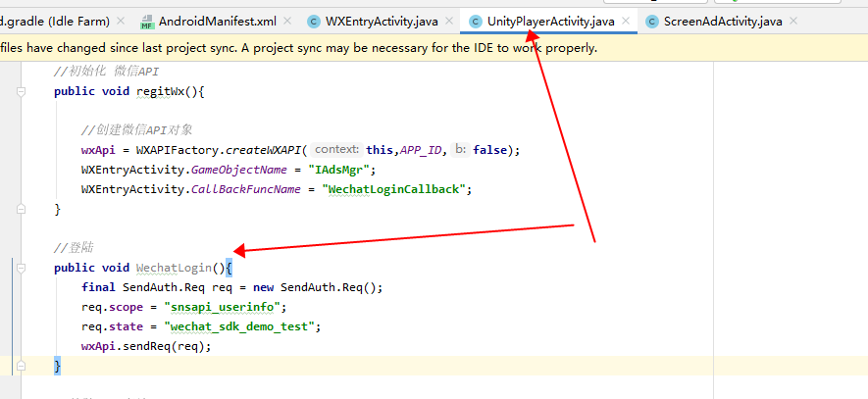Image resolution: width=868 pixels, height=399 pixels.
Task: Click the fold end marker of regitWx
Action: tap(21, 209)
